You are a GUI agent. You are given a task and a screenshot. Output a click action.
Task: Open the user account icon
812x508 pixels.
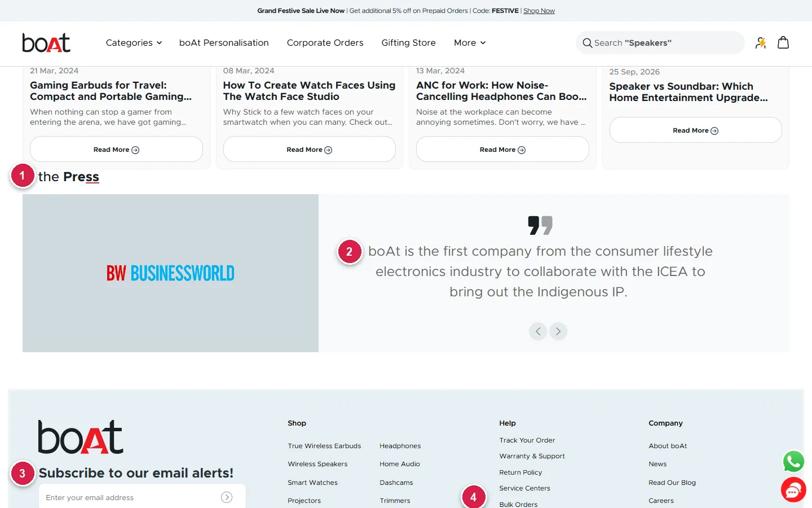click(761, 43)
